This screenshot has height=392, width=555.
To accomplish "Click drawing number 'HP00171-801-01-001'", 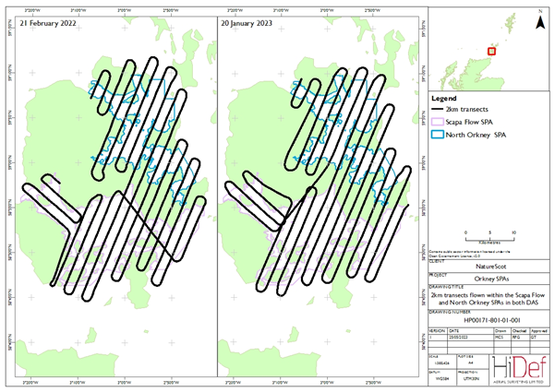I will tap(491, 321).
